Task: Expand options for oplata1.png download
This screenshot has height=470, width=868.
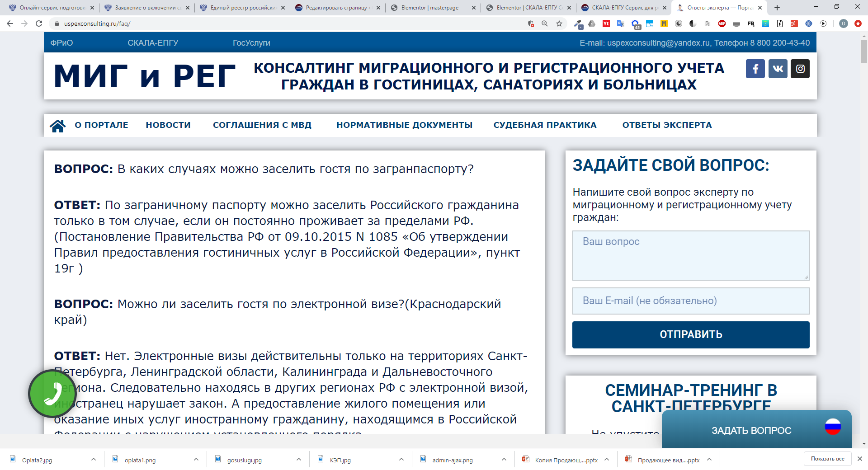Action: click(196, 459)
